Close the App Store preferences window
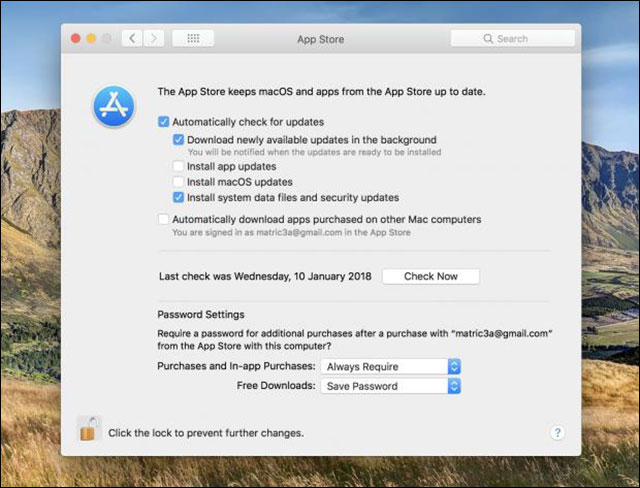This screenshot has height=488, width=640. click(76, 38)
